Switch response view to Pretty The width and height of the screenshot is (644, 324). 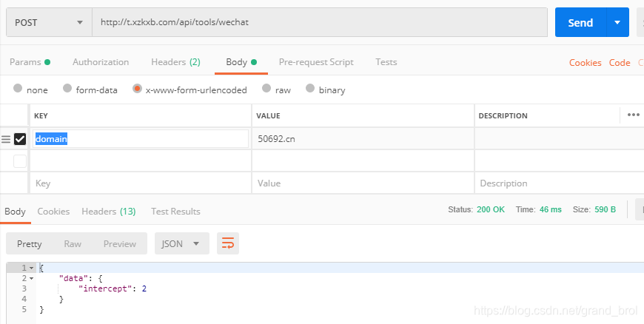(x=29, y=243)
